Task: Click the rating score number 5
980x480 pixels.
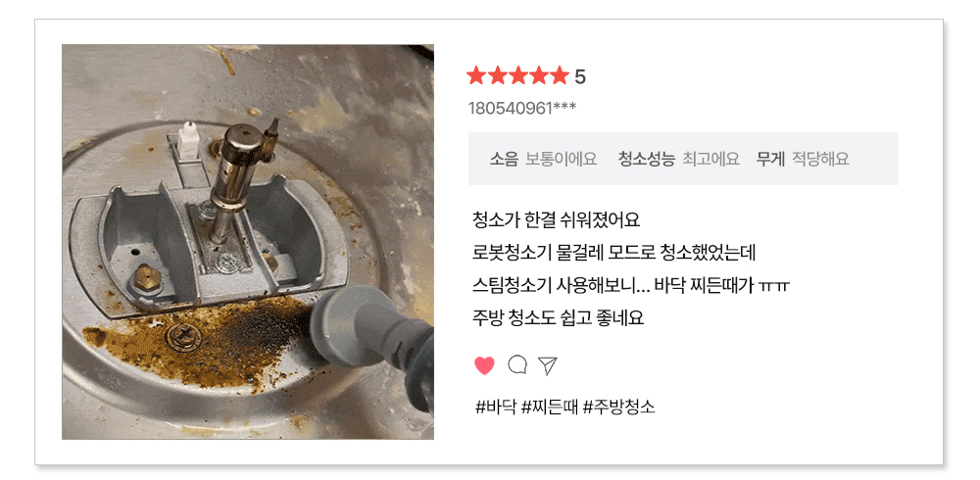Action: [580, 76]
